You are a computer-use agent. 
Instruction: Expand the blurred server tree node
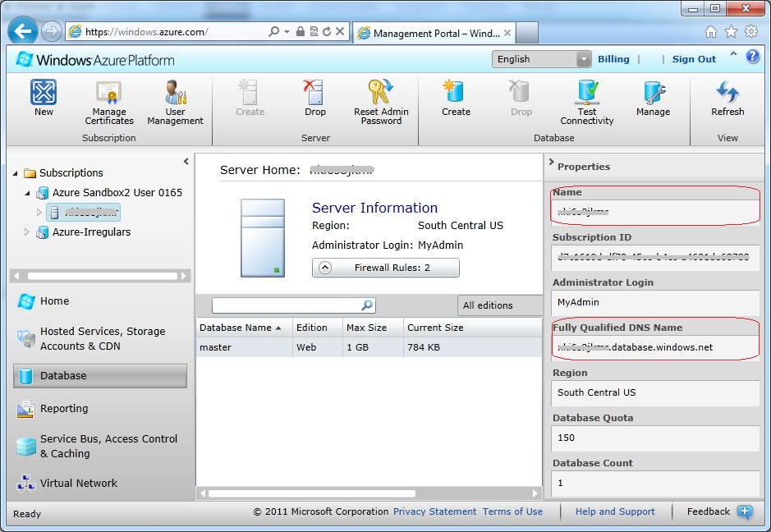pos(39,213)
